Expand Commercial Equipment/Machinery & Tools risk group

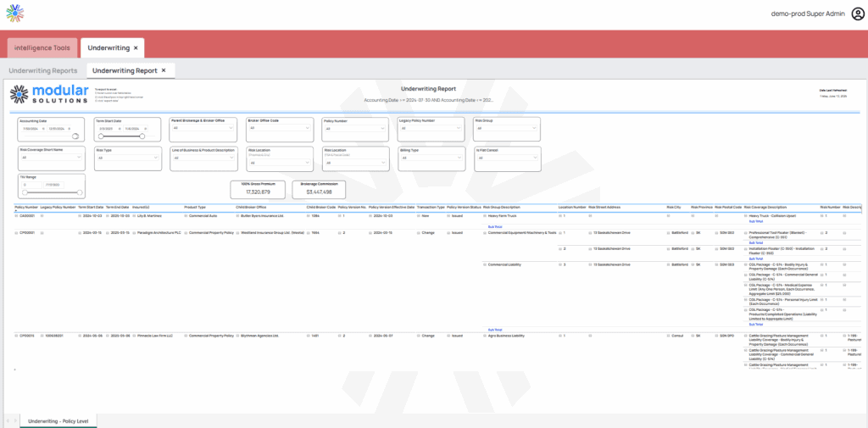click(485, 233)
